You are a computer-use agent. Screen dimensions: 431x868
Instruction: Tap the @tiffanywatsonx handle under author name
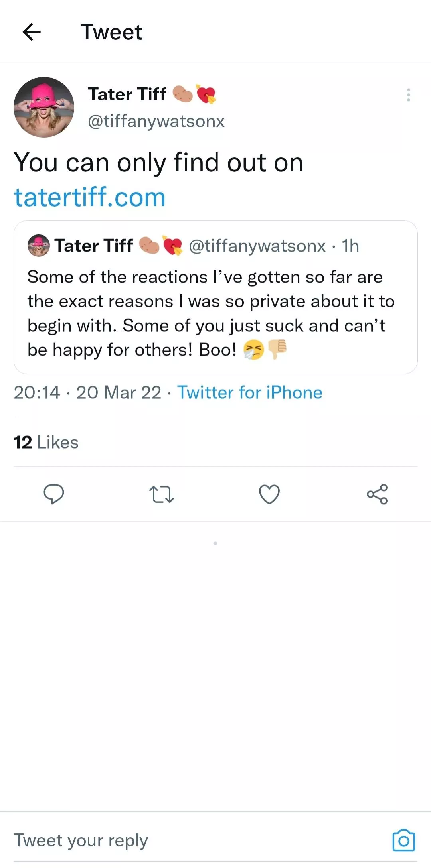(x=156, y=121)
